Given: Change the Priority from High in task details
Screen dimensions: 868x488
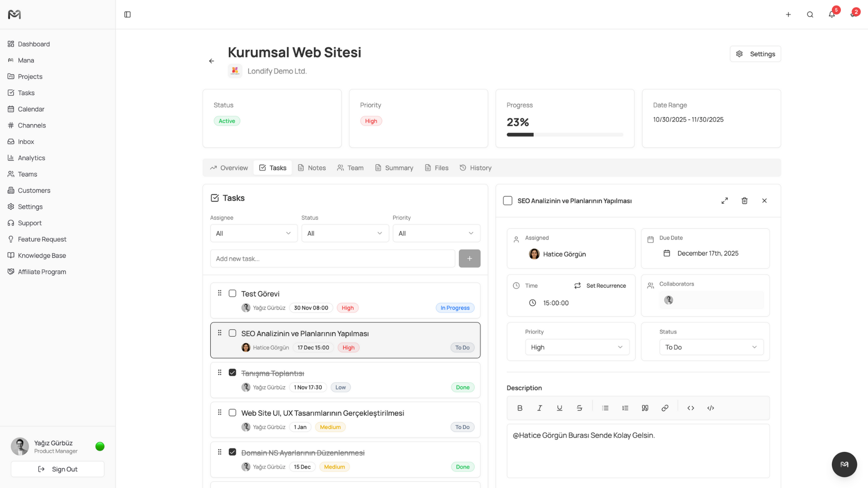Looking at the screenshot, I should click(x=577, y=347).
